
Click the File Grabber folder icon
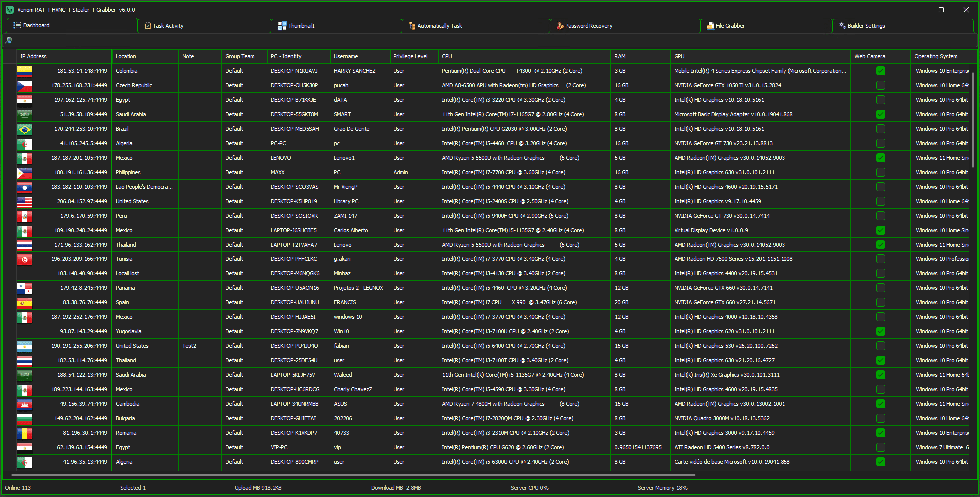click(x=710, y=26)
